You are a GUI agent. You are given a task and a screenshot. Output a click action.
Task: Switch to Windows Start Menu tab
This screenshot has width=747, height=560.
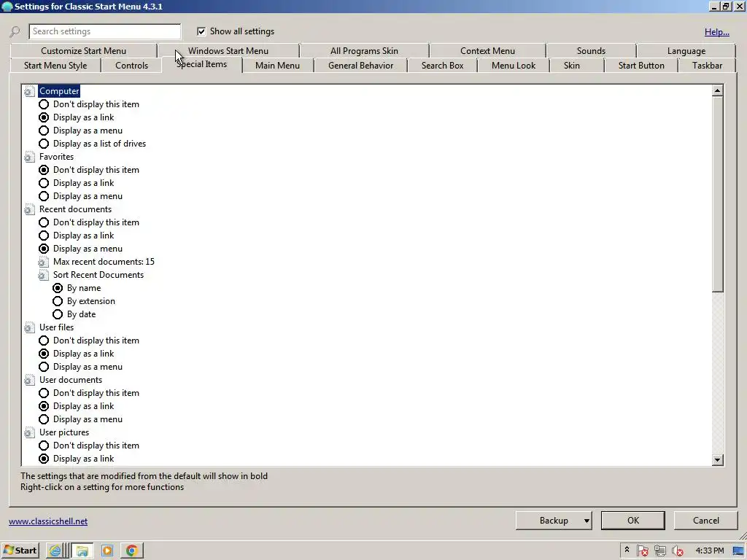click(x=228, y=51)
